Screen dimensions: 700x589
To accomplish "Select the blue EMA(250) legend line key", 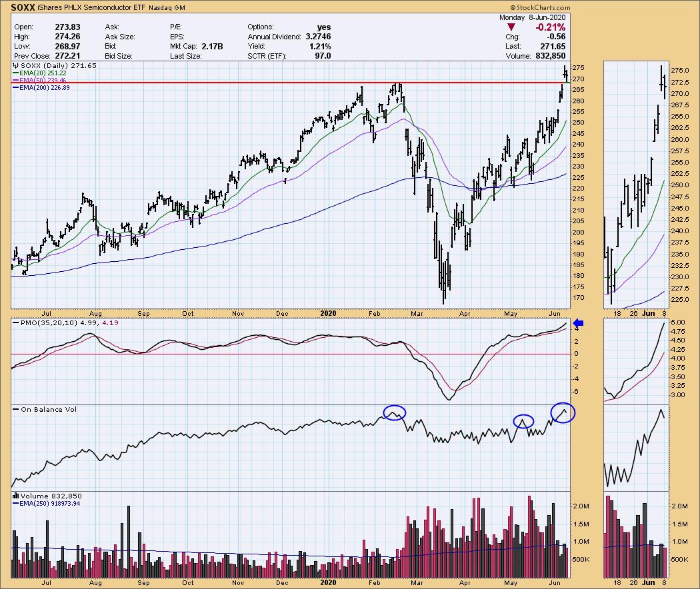I will (x=15, y=503).
